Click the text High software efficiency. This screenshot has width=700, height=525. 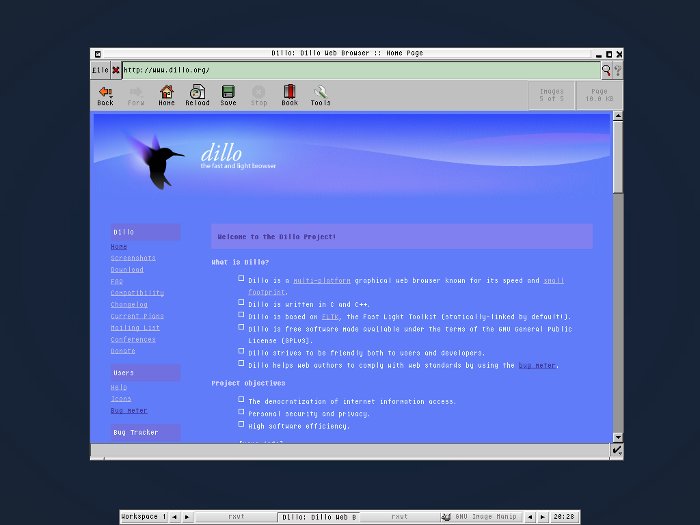point(299,426)
